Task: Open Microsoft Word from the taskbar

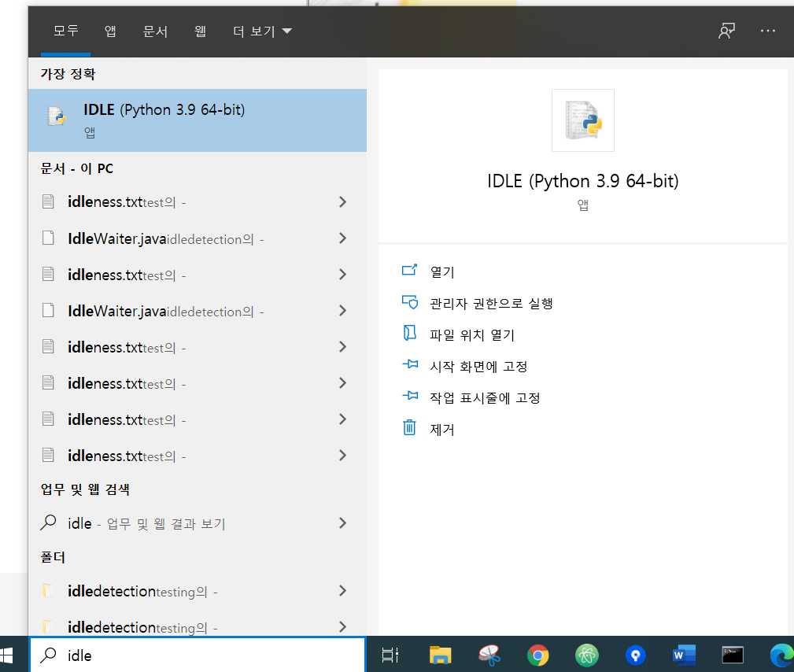Action: click(684, 655)
